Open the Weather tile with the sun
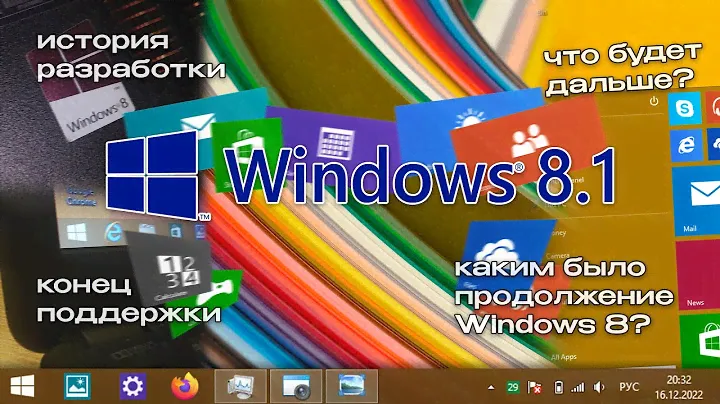 [466, 122]
